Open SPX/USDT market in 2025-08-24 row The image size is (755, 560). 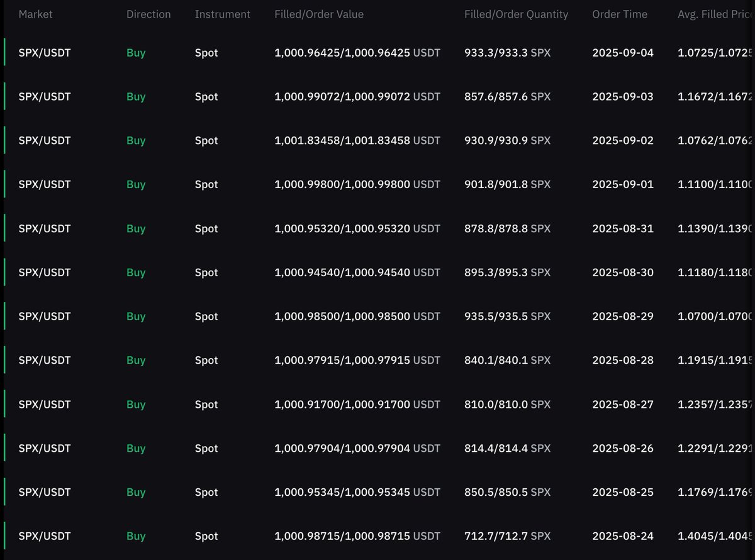[x=45, y=537]
